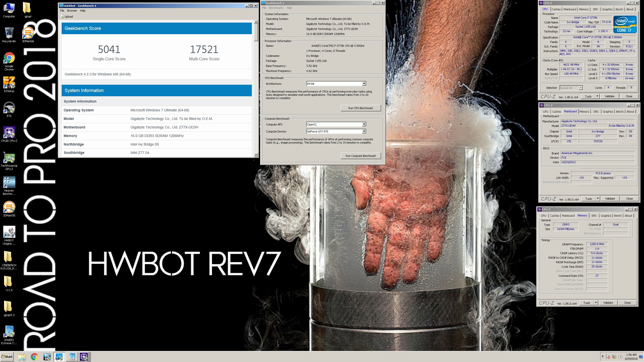
Task: Select the HWBOT Unigine desktop shortcut
Action: (x=9, y=236)
